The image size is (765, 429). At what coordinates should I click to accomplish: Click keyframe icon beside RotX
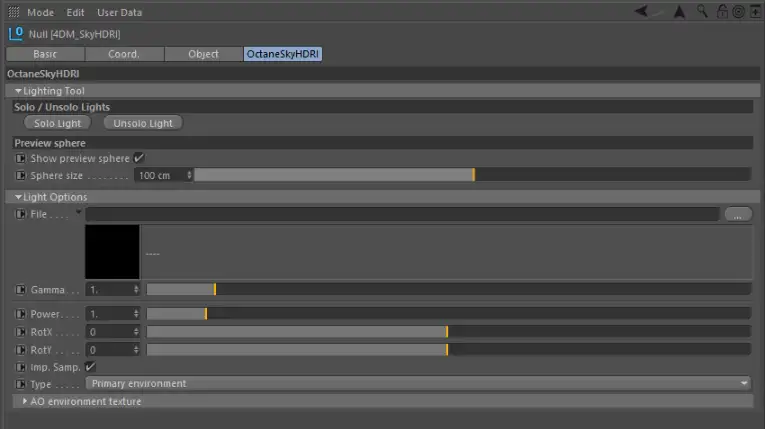20,332
